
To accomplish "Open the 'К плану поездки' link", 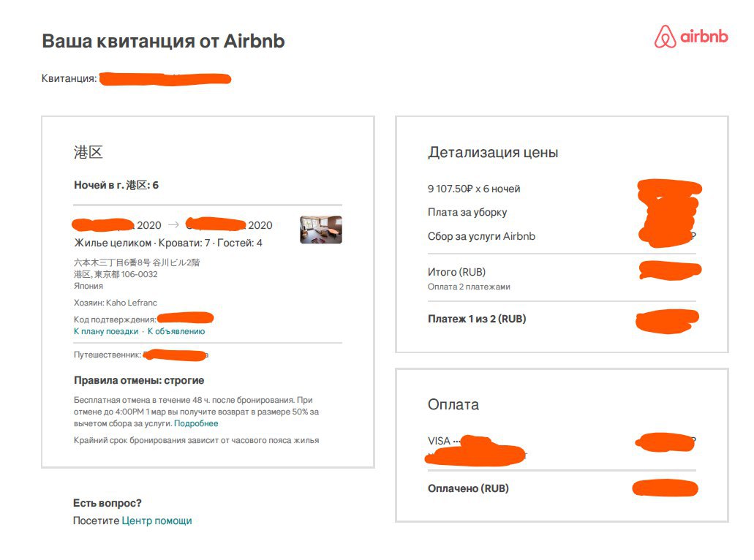I will tap(106, 331).
